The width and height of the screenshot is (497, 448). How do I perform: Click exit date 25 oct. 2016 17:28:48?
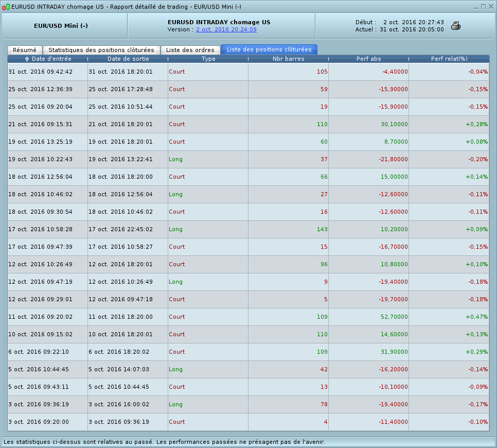121,89
